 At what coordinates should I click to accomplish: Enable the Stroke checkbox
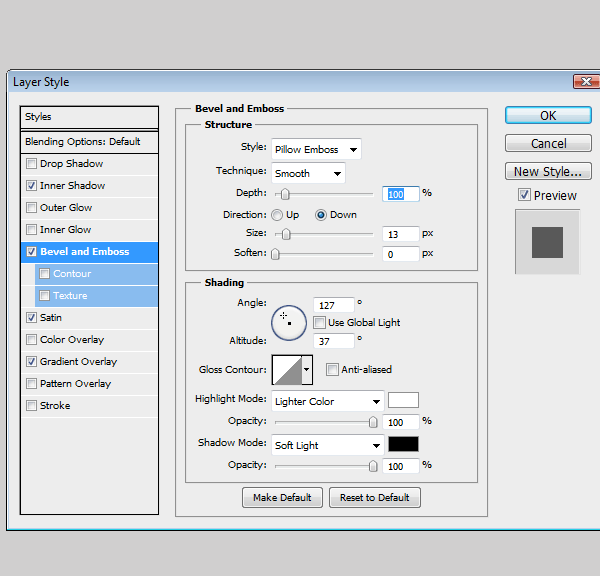pos(31,406)
